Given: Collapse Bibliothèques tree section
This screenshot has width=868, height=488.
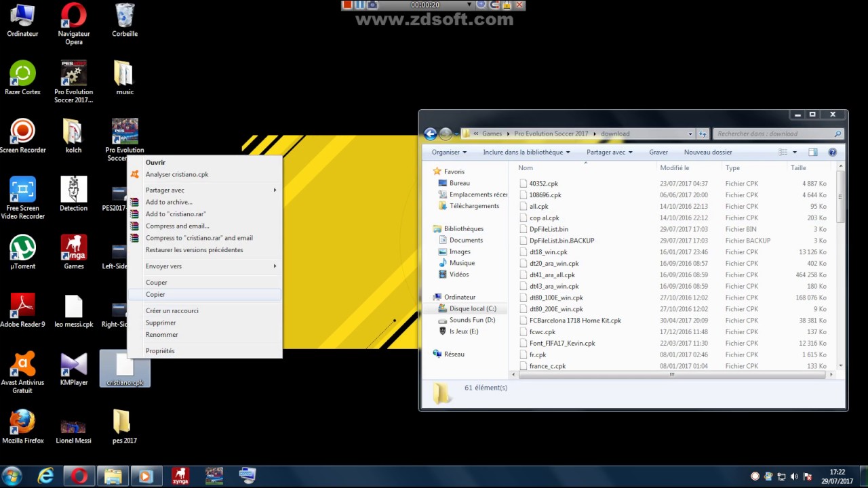Looking at the screenshot, I should (436, 228).
